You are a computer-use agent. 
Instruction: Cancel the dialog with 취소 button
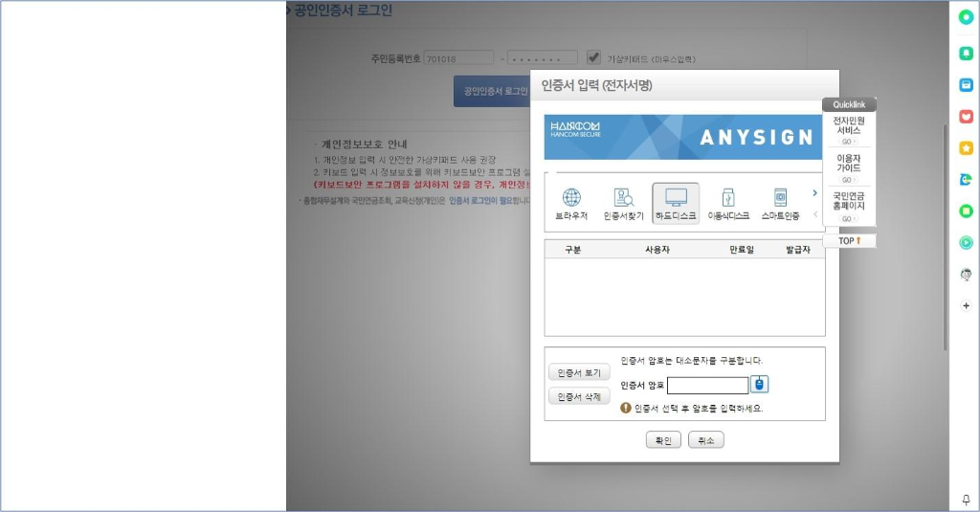pos(705,440)
